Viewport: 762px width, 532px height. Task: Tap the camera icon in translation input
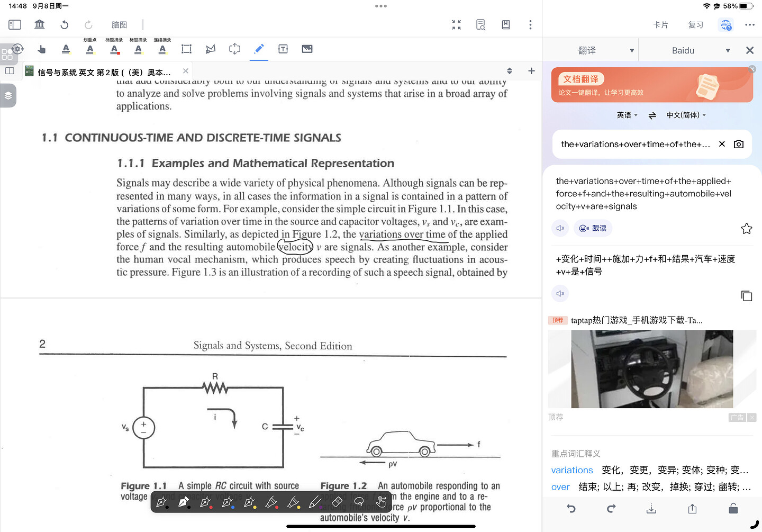tap(739, 144)
